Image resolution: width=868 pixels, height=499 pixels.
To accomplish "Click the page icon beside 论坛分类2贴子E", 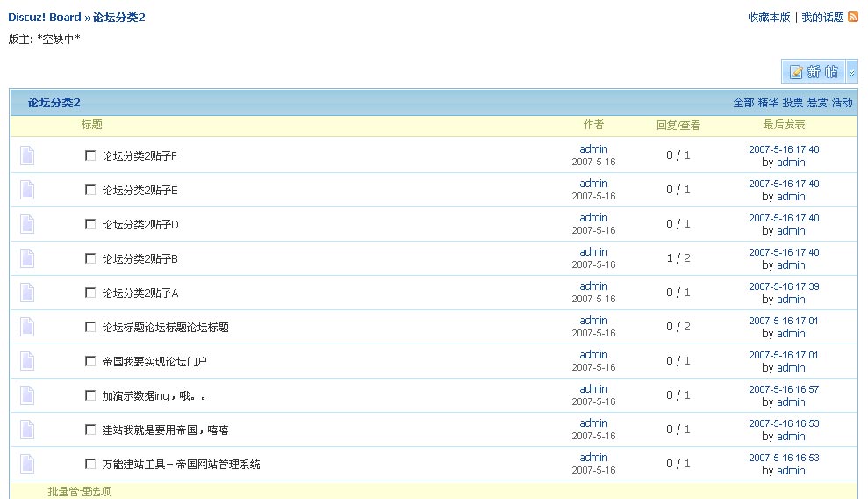I will tap(28, 190).
